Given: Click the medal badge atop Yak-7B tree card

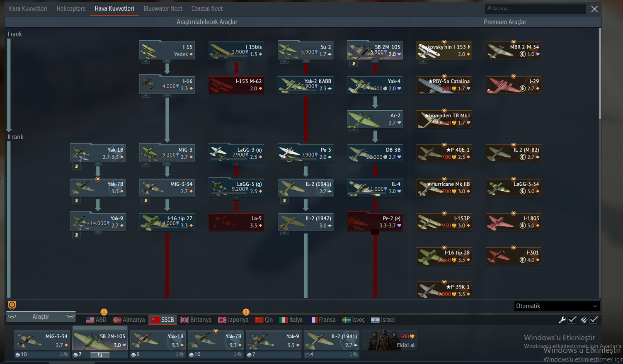Looking at the screenshot, I should [x=98, y=180].
